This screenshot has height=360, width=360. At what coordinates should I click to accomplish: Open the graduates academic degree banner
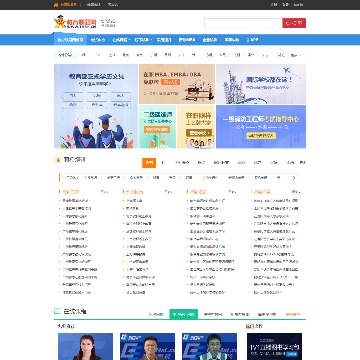coord(96,106)
